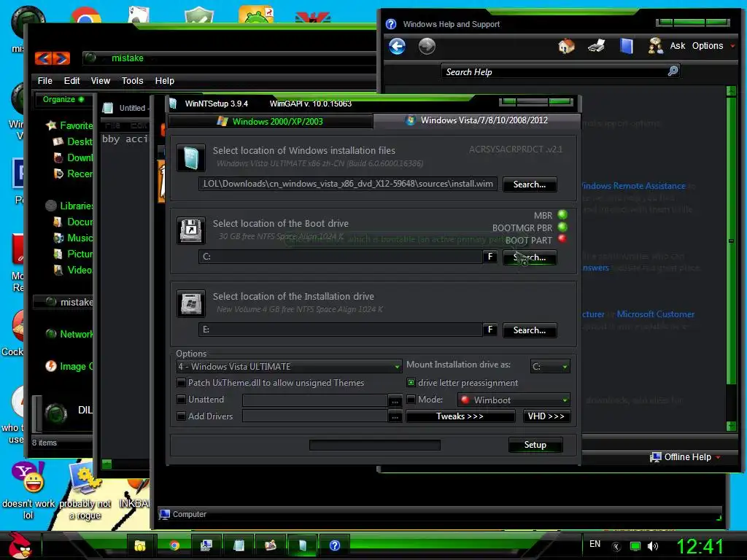Click the Help question mark taskbar icon
Image resolution: width=747 pixels, height=560 pixels.
click(334, 545)
